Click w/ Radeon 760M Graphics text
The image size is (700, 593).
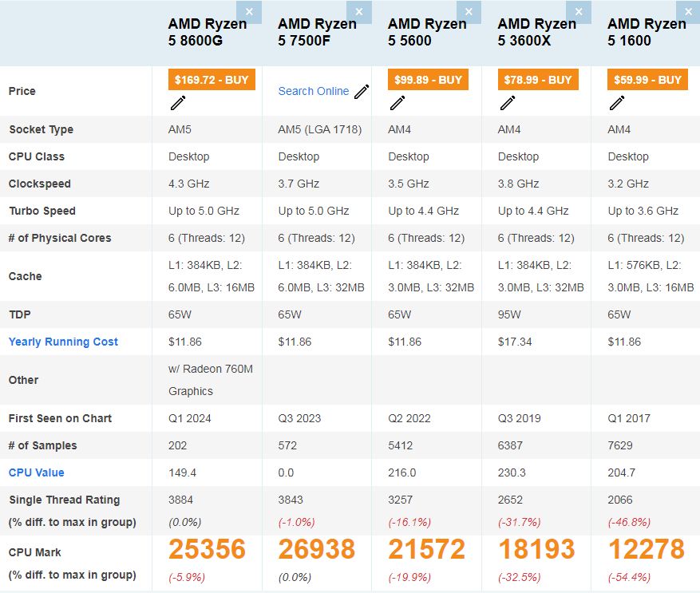tap(211, 380)
